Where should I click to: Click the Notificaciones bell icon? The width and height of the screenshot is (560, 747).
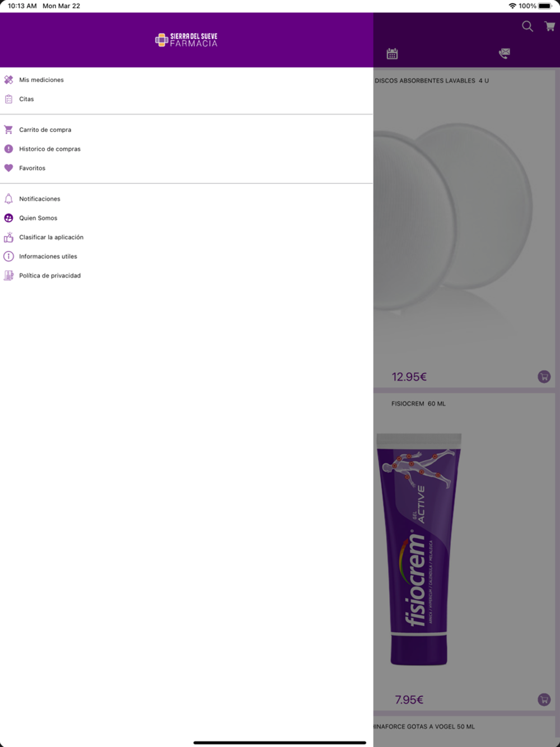click(x=8, y=199)
